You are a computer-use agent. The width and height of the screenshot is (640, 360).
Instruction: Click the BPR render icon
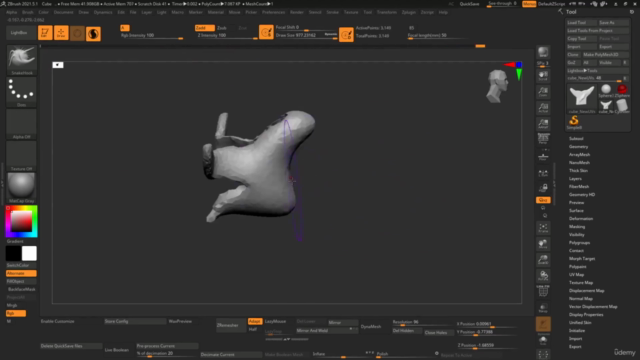[543, 52]
